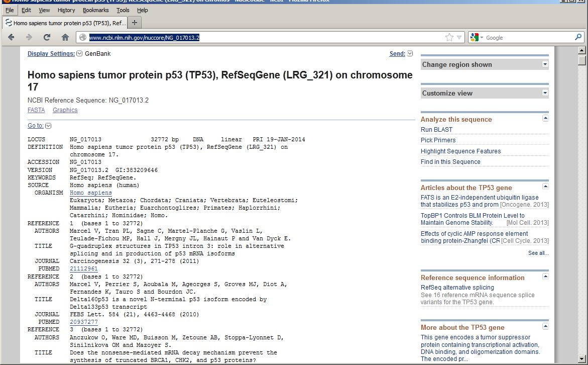Open the TopBP1 Controls BLM Protein article

(x=473, y=219)
